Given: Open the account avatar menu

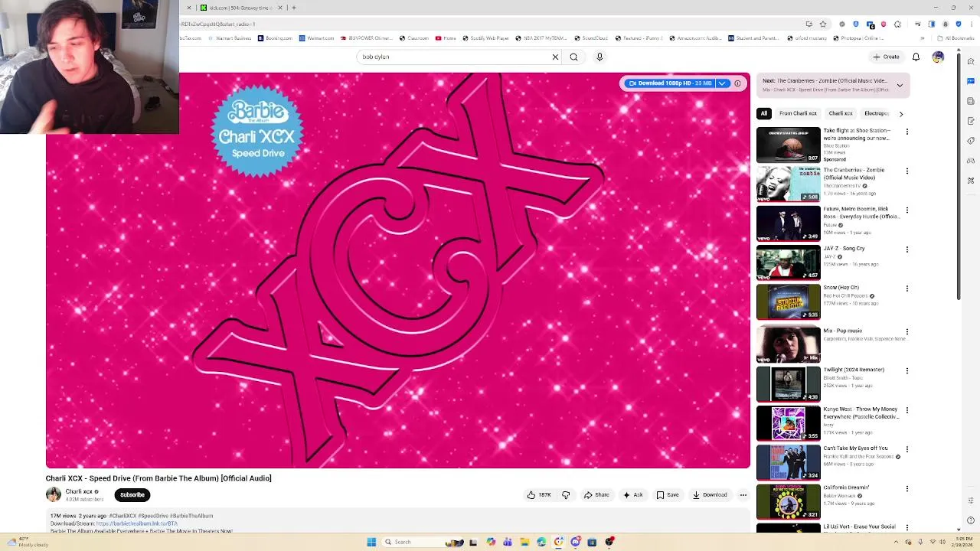Looking at the screenshot, I should coord(938,57).
